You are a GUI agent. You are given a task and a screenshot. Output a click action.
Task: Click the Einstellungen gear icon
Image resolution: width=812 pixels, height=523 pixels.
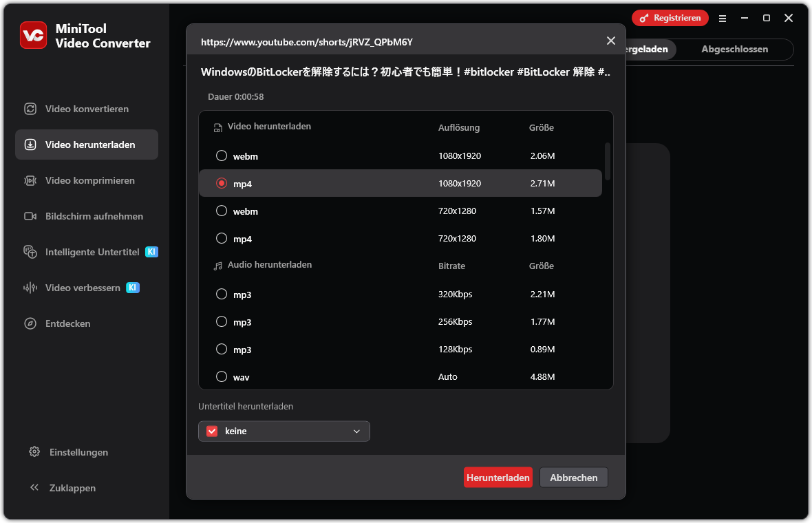34,451
